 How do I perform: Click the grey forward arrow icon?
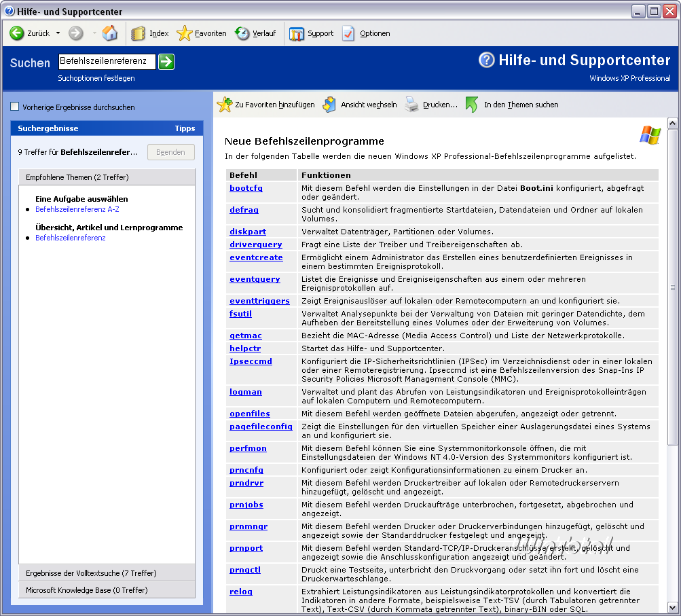point(75,33)
